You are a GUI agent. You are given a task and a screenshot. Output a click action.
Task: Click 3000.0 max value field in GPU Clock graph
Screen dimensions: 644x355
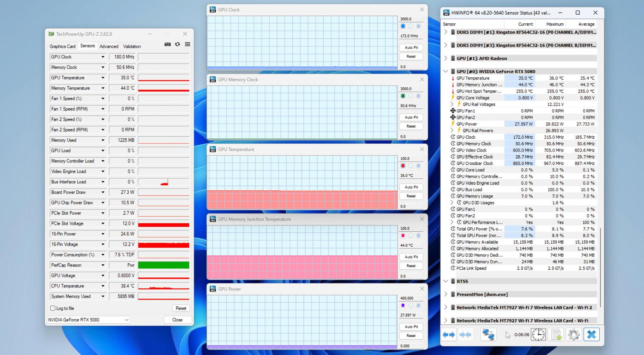click(411, 19)
